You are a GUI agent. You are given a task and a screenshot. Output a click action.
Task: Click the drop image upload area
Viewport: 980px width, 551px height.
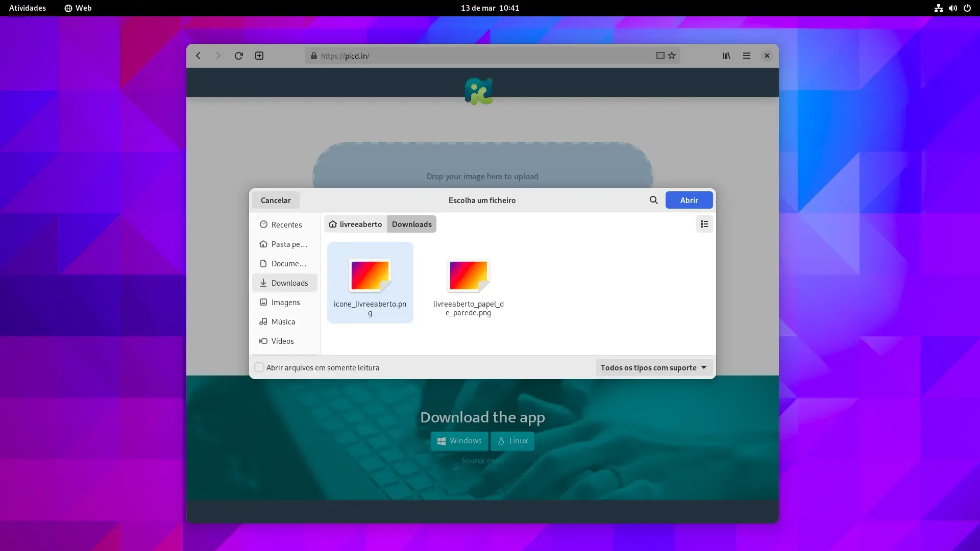click(482, 165)
